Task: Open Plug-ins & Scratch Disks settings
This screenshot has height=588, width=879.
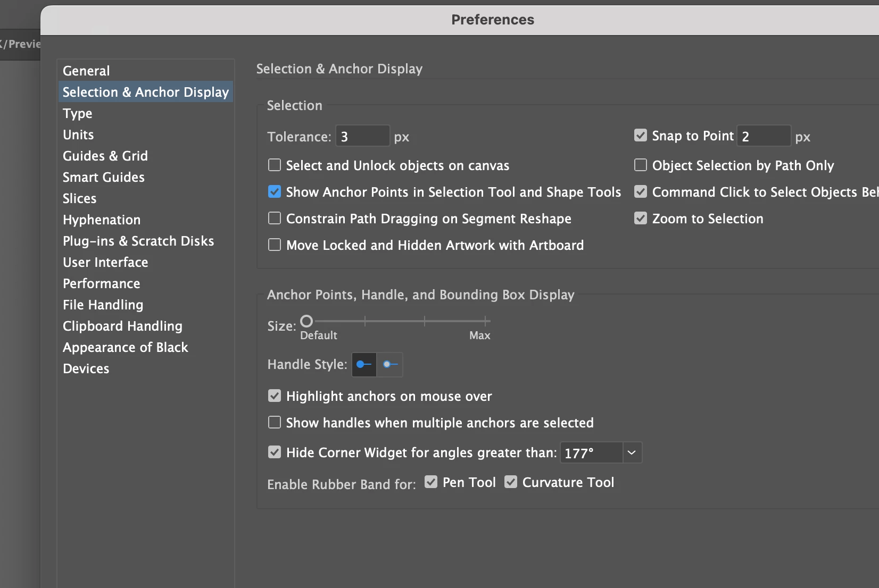Action: pyautogui.click(x=138, y=241)
